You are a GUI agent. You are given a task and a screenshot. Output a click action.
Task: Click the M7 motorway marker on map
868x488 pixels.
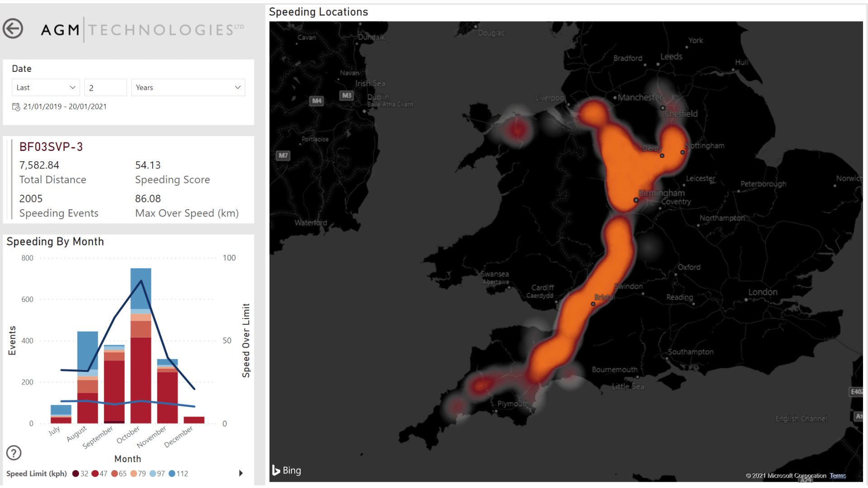point(283,155)
